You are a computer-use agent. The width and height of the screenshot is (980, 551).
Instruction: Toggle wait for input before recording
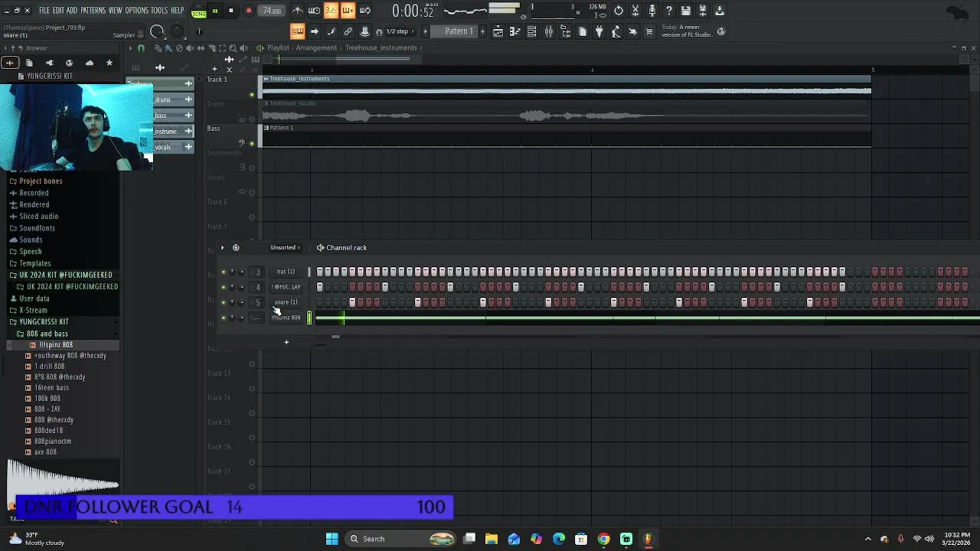click(x=315, y=11)
